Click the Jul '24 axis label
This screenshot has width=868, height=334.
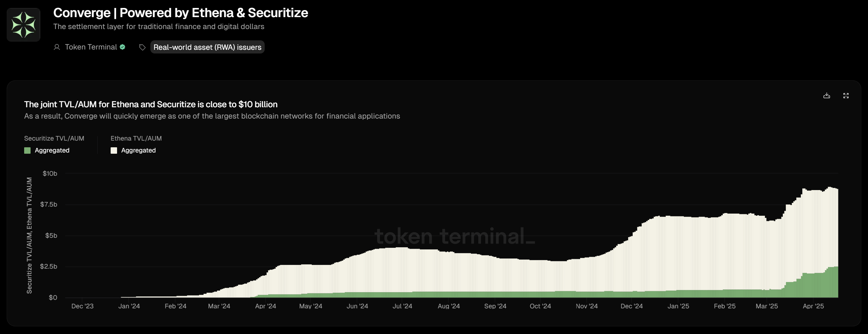402,306
